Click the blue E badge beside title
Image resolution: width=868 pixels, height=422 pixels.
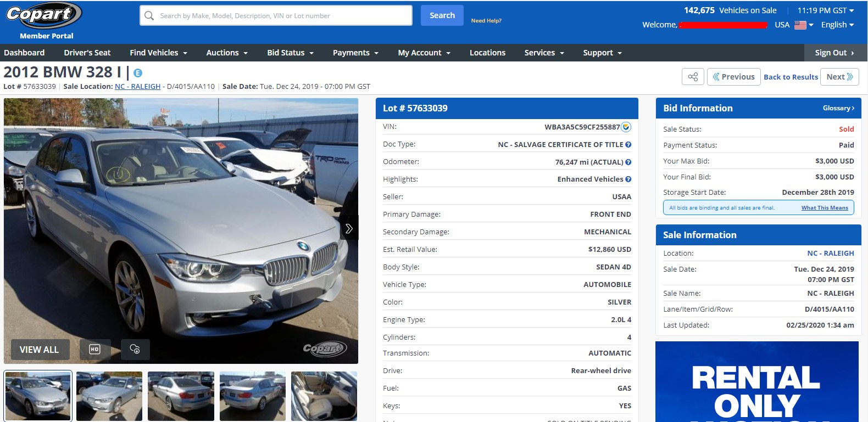click(x=138, y=73)
